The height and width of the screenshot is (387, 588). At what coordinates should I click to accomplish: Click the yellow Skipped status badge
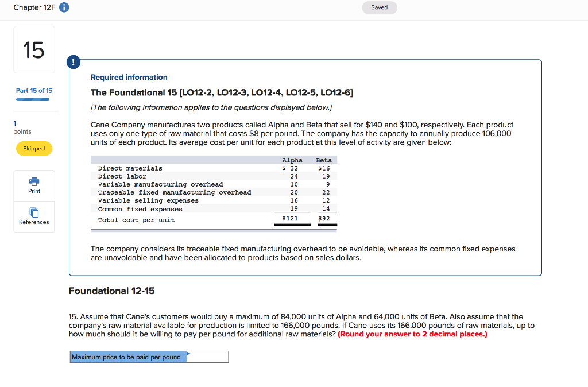pos(34,148)
